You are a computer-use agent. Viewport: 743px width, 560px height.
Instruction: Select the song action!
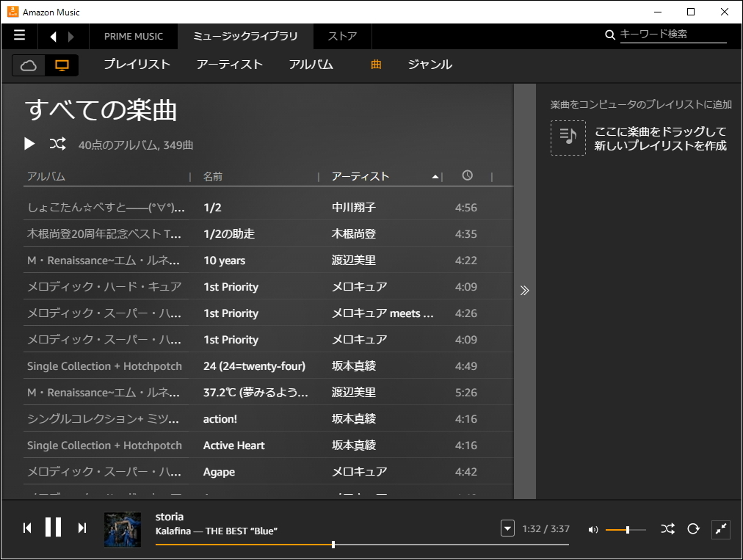click(268, 419)
